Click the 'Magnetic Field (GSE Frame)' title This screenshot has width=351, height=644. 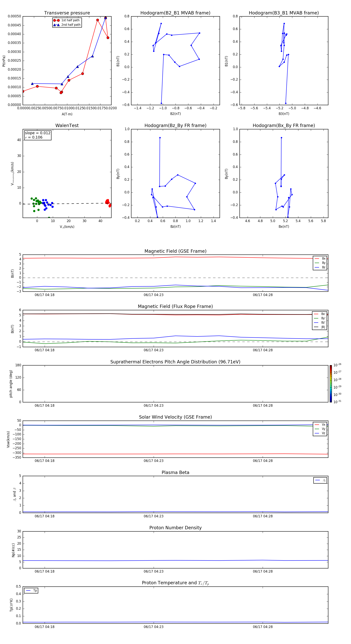(175, 251)
